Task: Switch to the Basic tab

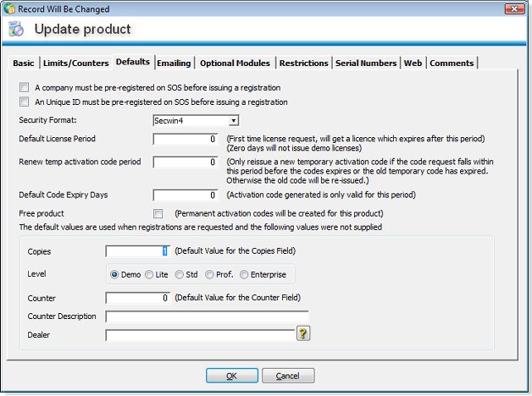Action: pyautogui.click(x=25, y=63)
